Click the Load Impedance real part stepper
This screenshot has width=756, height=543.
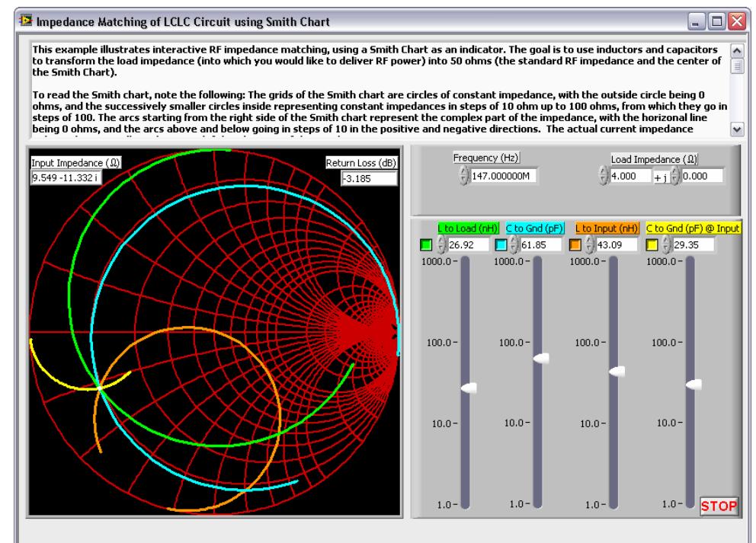pyautogui.click(x=603, y=175)
